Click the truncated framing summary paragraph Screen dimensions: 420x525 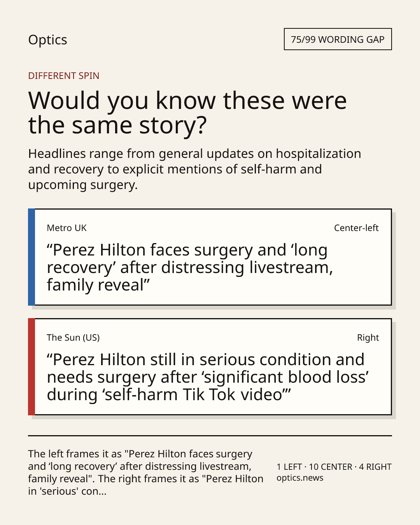pyautogui.click(x=146, y=472)
